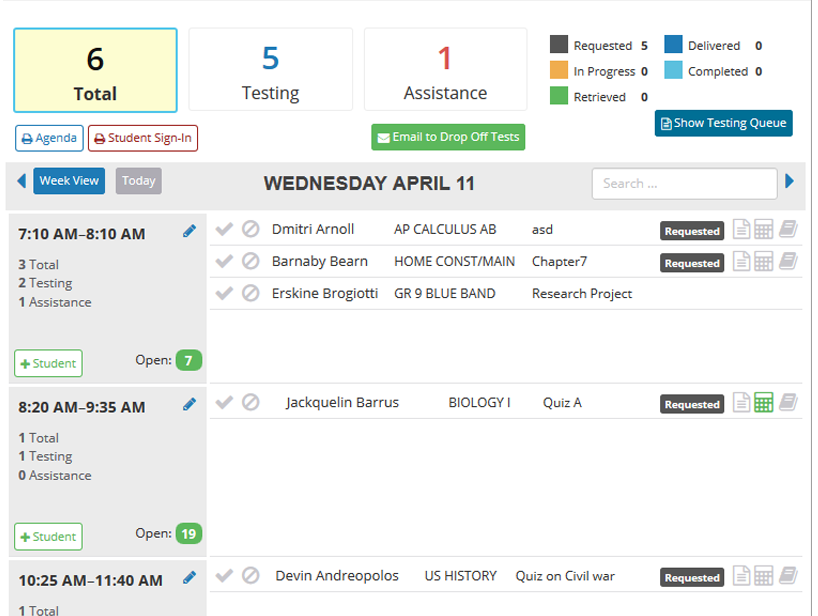This screenshot has height=616, width=818.
Task: Toggle the checkmark for Barnaby Bearn
Action: pos(224,261)
